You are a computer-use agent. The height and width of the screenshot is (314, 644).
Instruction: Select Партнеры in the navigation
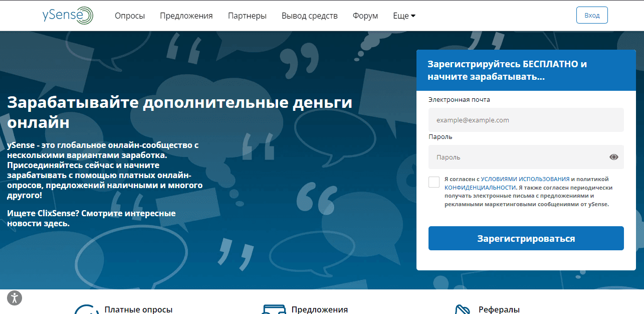tap(247, 15)
